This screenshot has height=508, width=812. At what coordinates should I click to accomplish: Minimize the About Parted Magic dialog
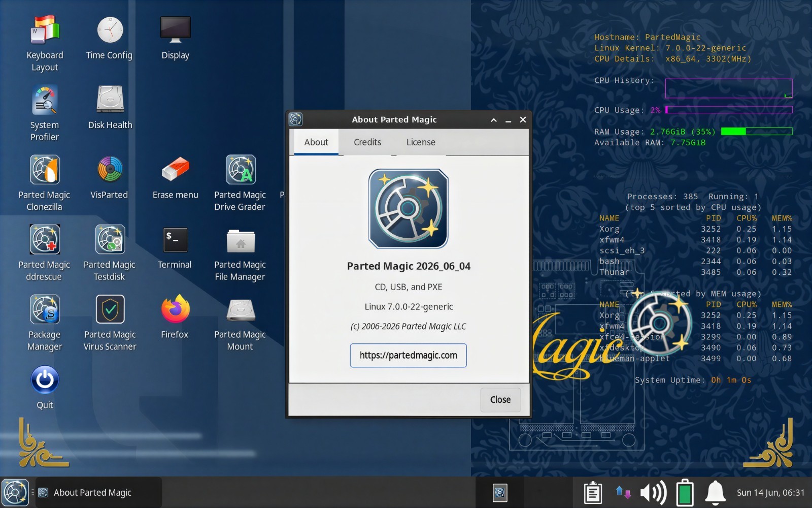(x=508, y=120)
